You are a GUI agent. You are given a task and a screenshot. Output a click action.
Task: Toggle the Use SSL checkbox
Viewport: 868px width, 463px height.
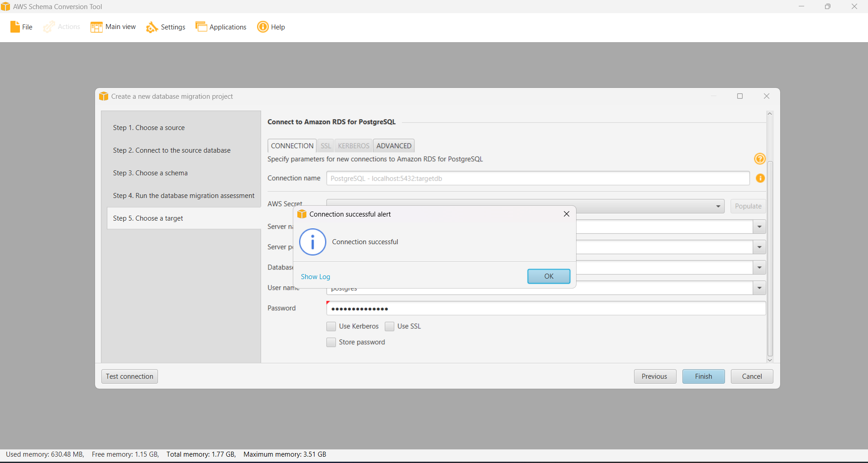(x=390, y=327)
